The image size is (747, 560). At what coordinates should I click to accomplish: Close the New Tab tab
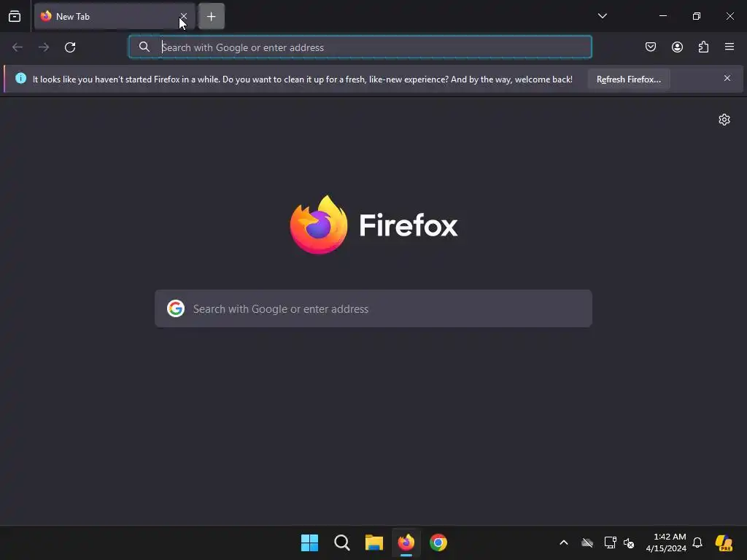[x=183, y=17]
